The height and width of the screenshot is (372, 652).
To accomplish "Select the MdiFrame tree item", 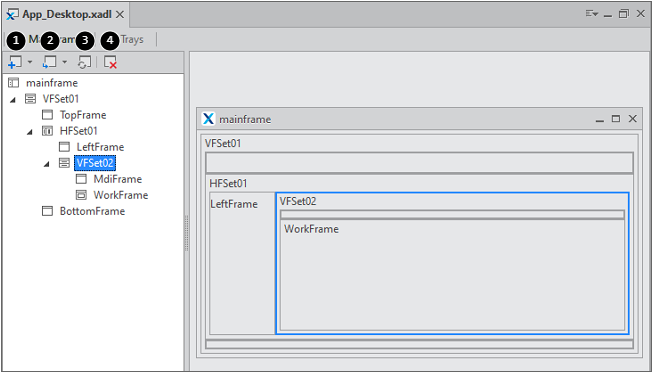I will [x=118, y=179].
